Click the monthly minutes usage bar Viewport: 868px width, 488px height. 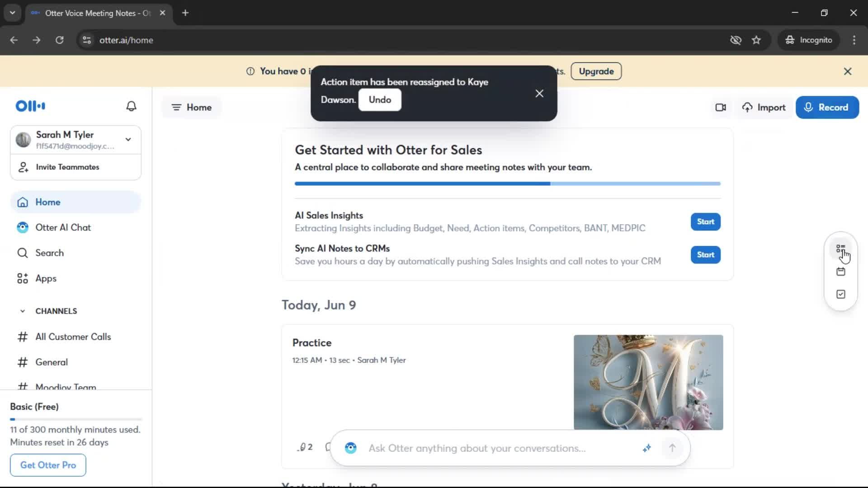[x=76, y=419]
